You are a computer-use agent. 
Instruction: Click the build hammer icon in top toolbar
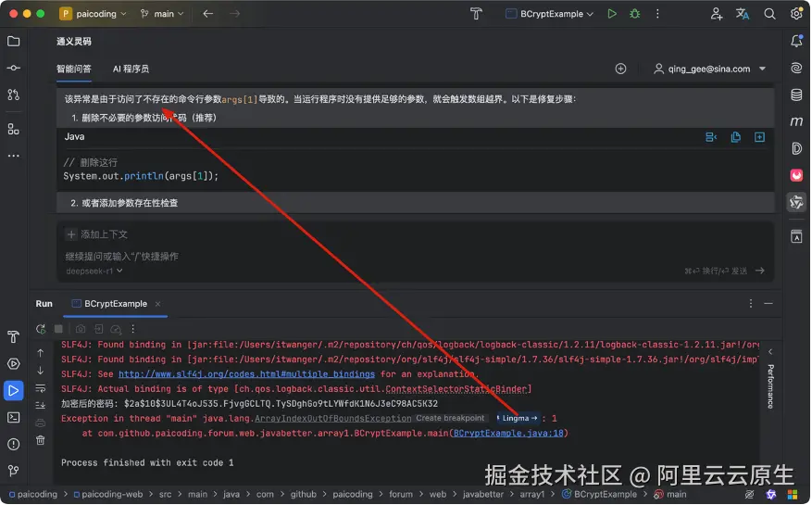coord(476,14)
